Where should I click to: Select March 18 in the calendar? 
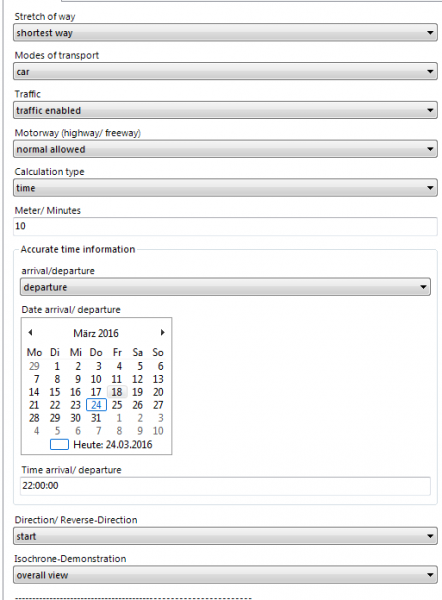117,392
